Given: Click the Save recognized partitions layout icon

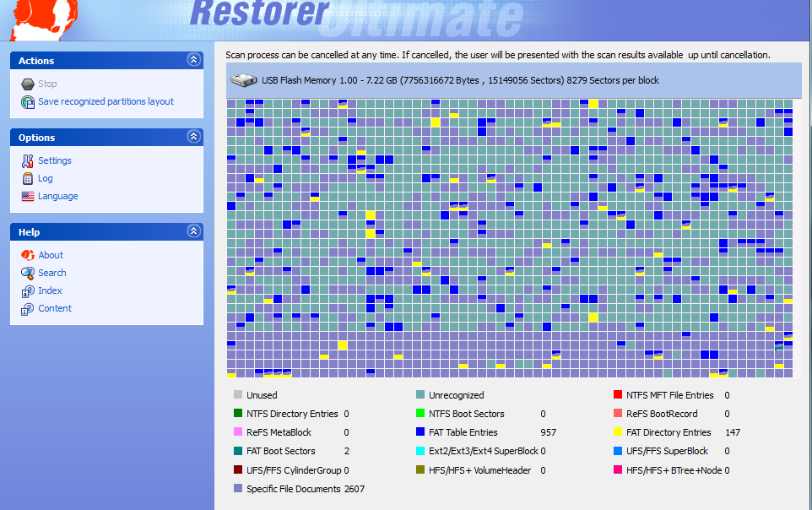Looking at the screenshot, I should [x=28, y=102].
